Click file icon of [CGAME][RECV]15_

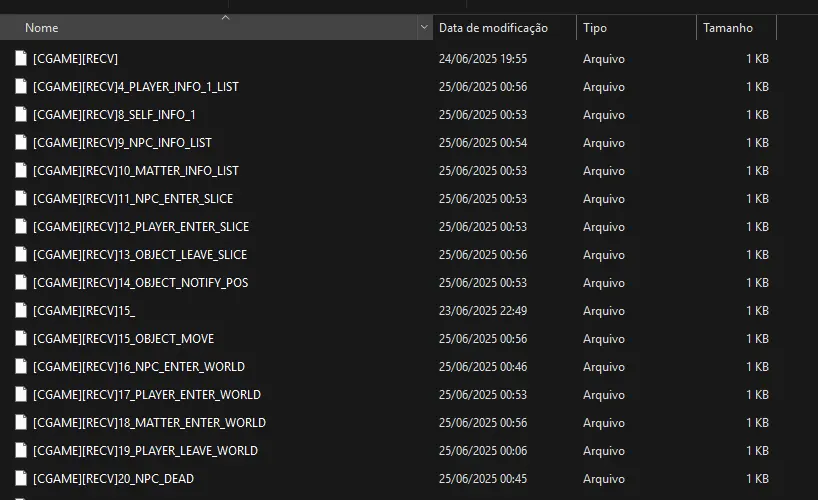(21, 311)
